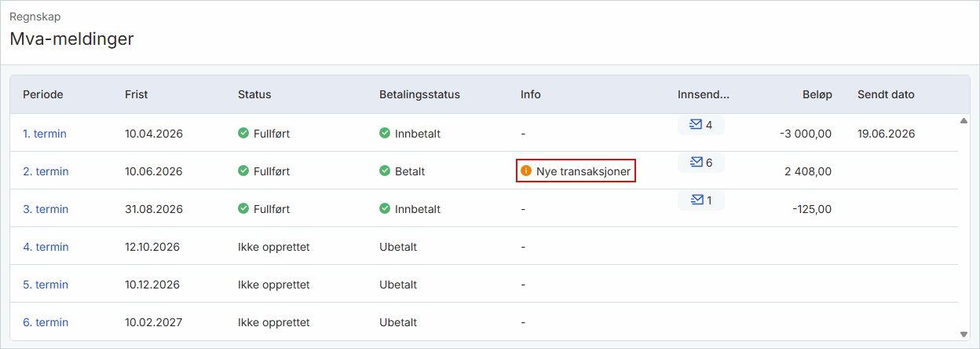Click the Info column header
The image size is (980, 349).
[531, 94]
